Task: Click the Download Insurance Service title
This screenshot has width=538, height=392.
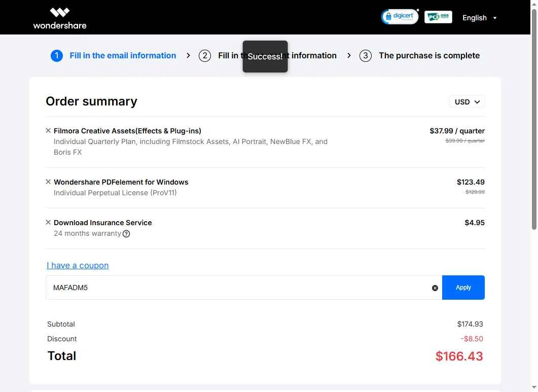Action: (x=102, y=223)
